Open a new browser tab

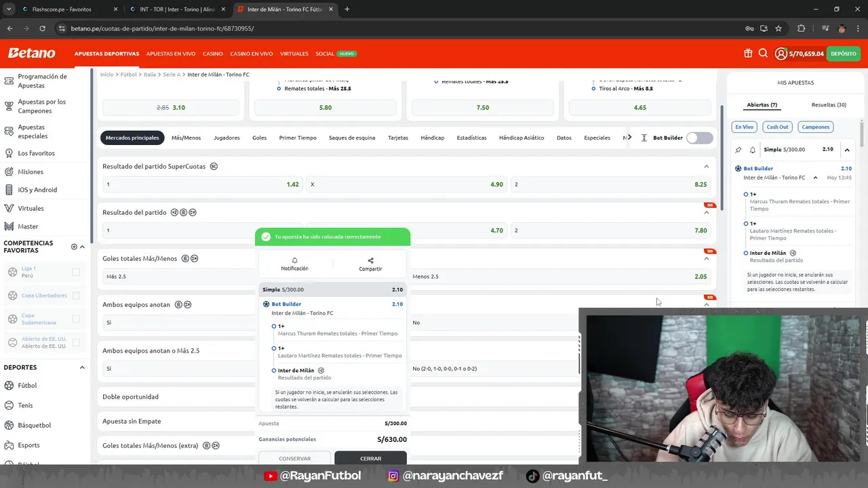coord(347,9)
